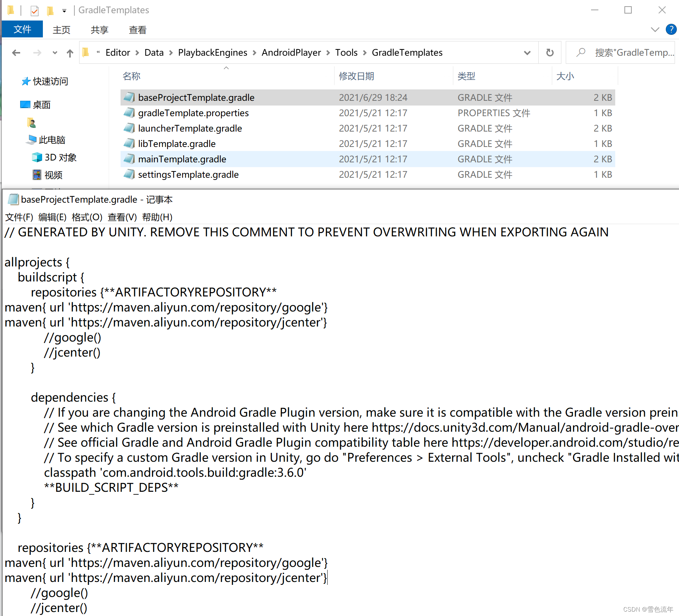Viewport: 679px width, 616px height.
Task: Select gradleTemplate.properties file name
Action: 193,113
